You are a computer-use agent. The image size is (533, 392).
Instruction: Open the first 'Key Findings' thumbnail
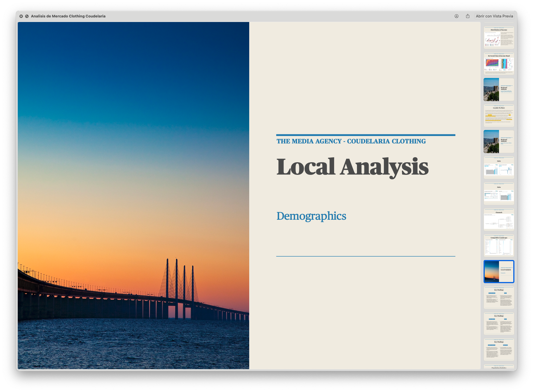[499, 297]
